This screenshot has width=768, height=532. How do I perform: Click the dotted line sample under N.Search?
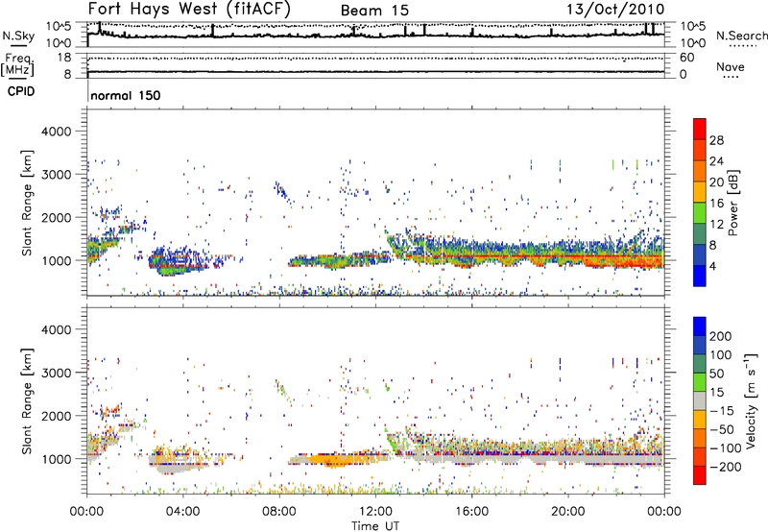click(743, 46)
